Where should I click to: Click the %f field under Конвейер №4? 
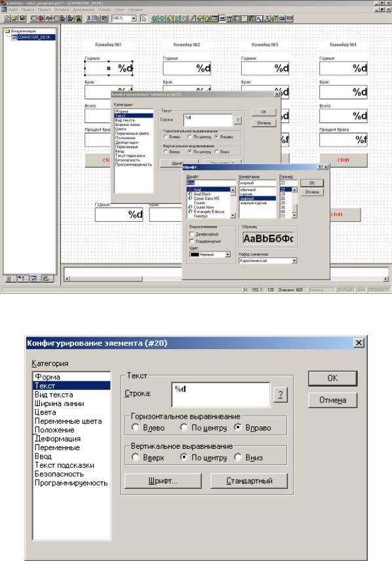[x=343, y=140]
